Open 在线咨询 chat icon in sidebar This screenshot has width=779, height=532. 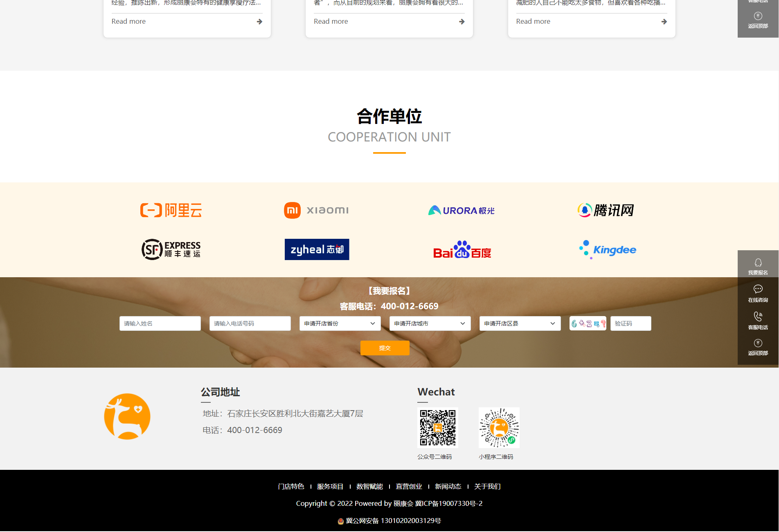click(758, 290)
